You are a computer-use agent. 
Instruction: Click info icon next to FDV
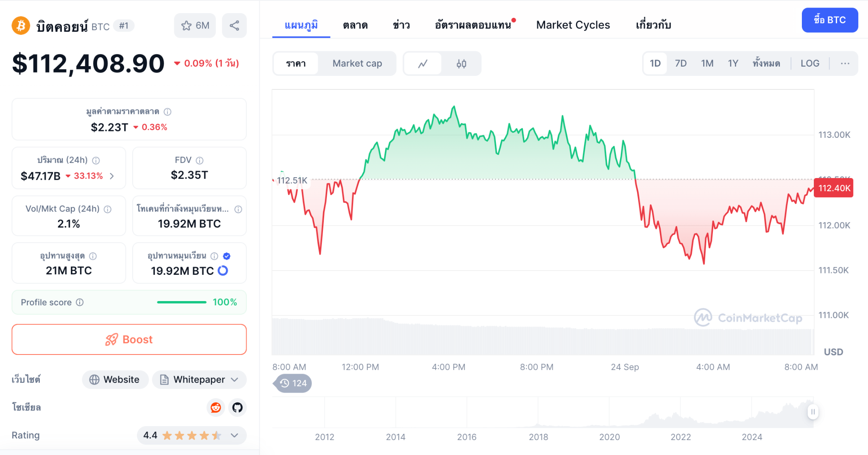[x=200, y=160]
